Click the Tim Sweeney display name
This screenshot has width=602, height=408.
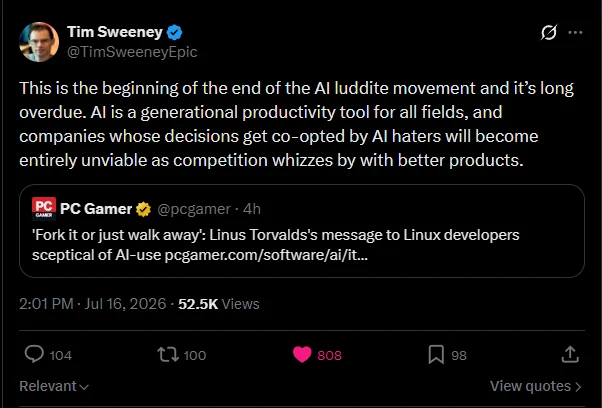click(115, 32)
